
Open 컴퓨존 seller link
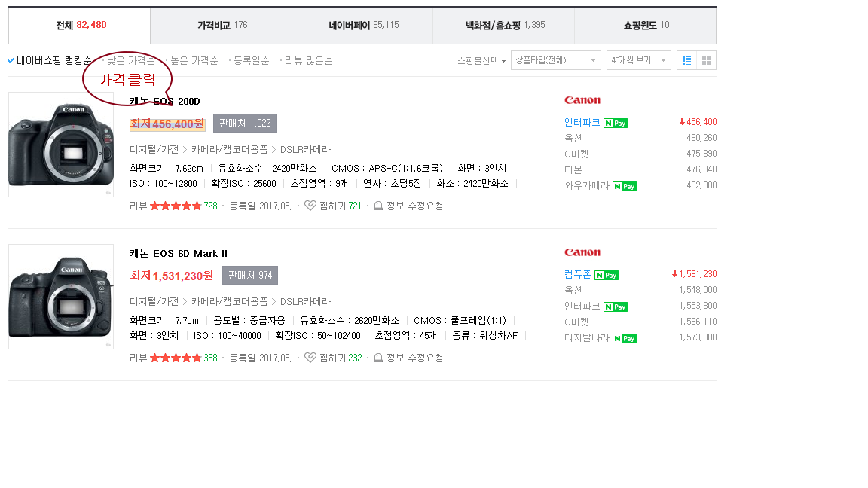point(577,274)
